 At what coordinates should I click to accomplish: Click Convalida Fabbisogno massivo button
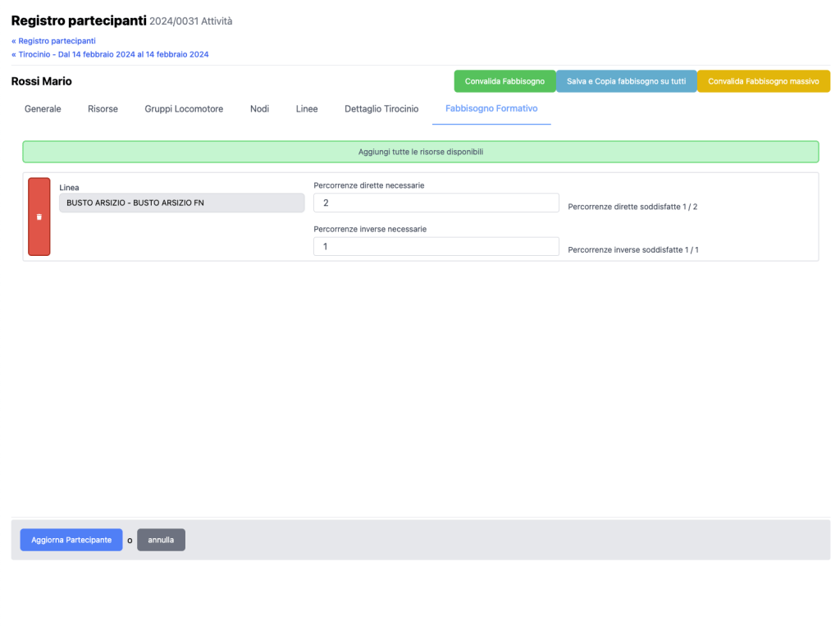click(x=764, y=81)
